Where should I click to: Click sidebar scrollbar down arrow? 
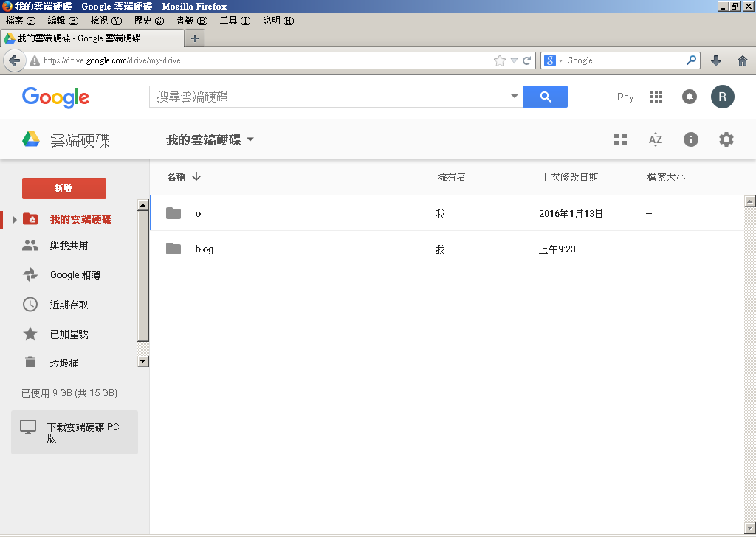(143, 361)
